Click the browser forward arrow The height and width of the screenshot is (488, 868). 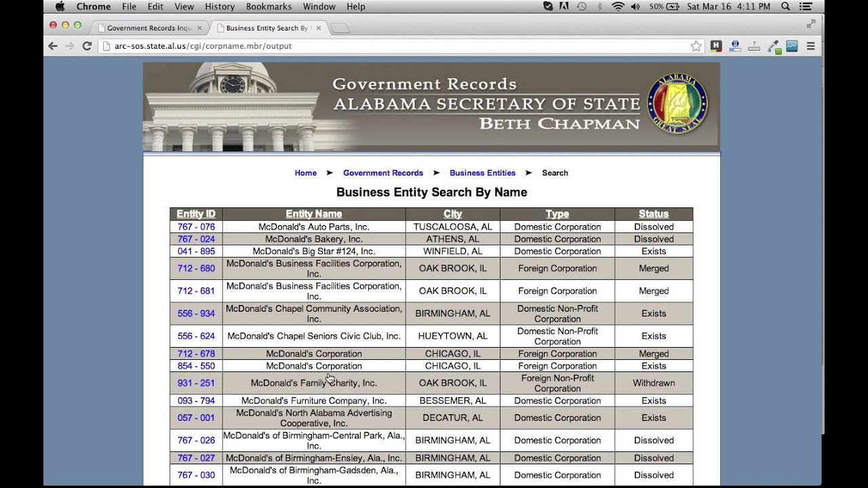click(70, 46)
